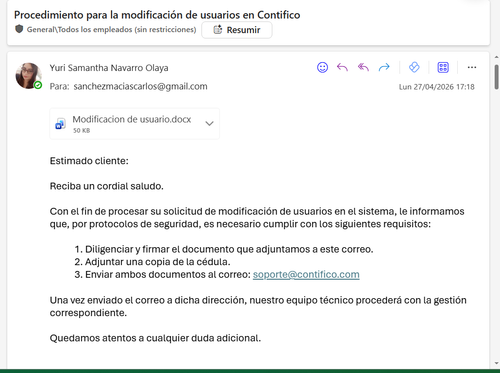Click the sensitivity label text General\Todos los empleados
The image size is (500, 373).
(111, 30)
